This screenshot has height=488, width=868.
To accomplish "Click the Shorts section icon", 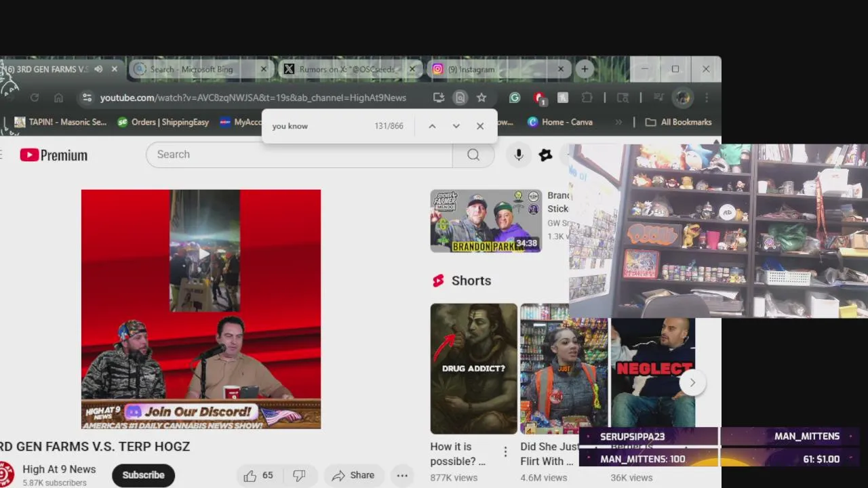I will click(438, 281).
